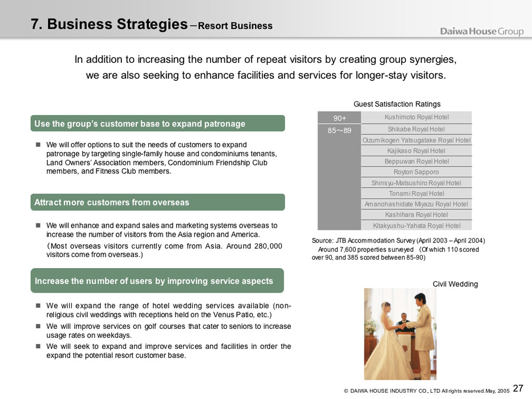Screen dimensions: 532x399
Task: Click the Shikabe Royal Hotel row
Action: point(417,129)
